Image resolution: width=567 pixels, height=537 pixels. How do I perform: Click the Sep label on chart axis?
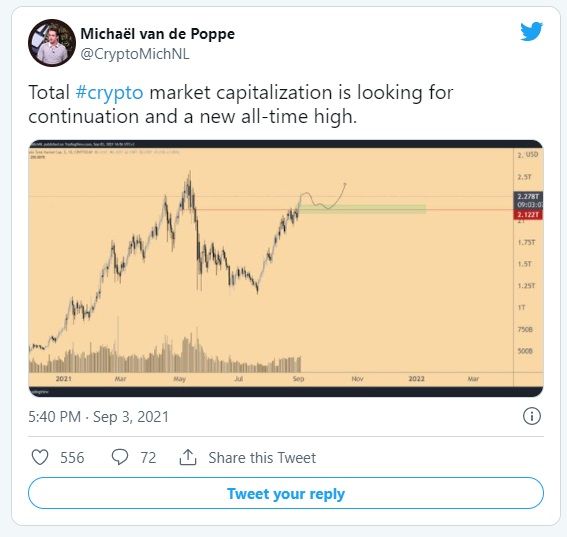click(x=298, y=379)
